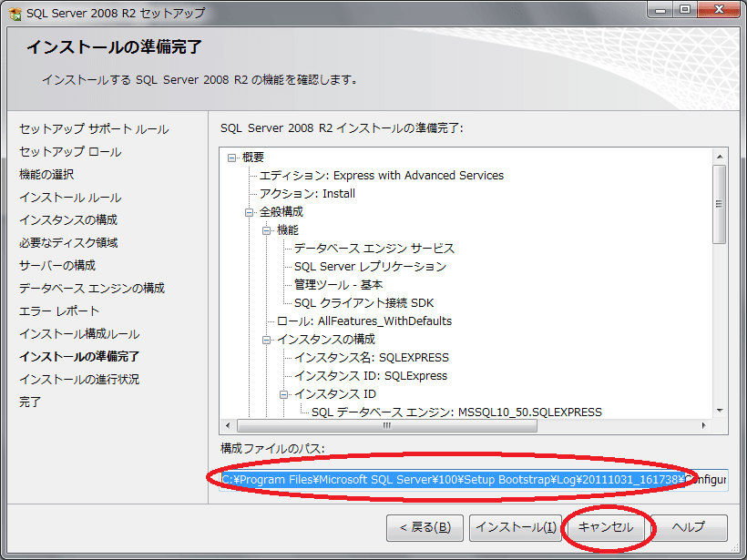The width and height of the screenshot is (747, 560).
Task: Click the 戻る button
Action: click(x=425, y=527)
